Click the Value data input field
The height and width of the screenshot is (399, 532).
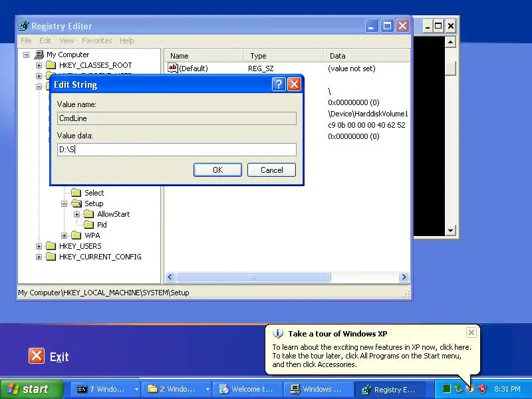tap(177, 149)
